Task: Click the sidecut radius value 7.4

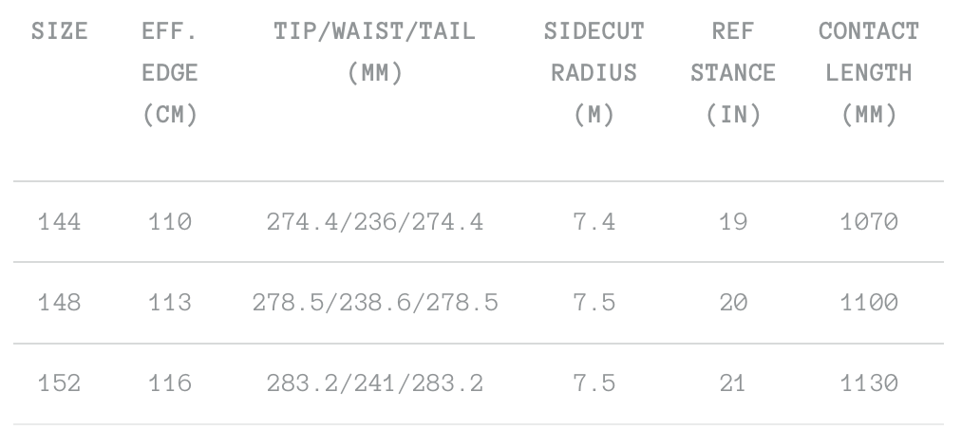Action: 594,223
